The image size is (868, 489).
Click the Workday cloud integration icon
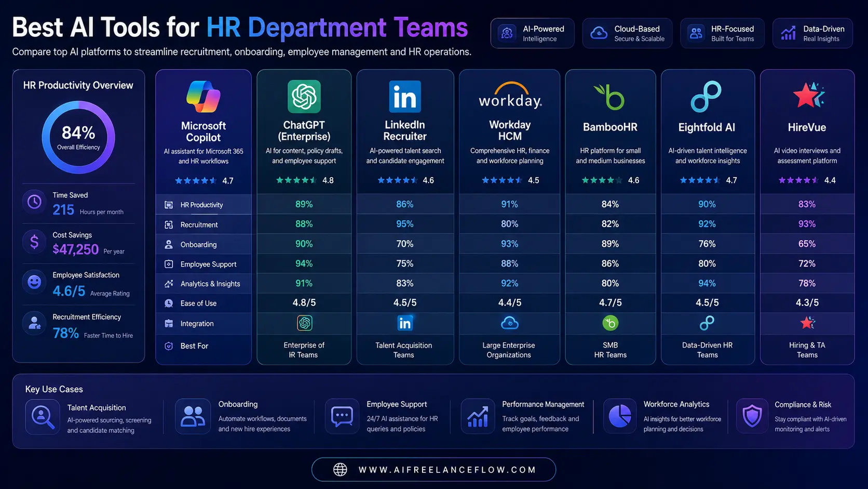510,323
